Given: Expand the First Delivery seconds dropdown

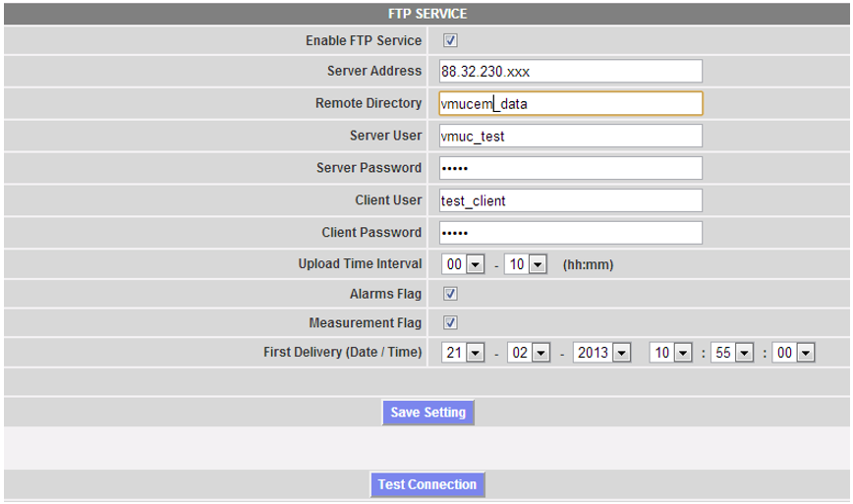Looking at the screenshot, I should (x=794, y=353).
